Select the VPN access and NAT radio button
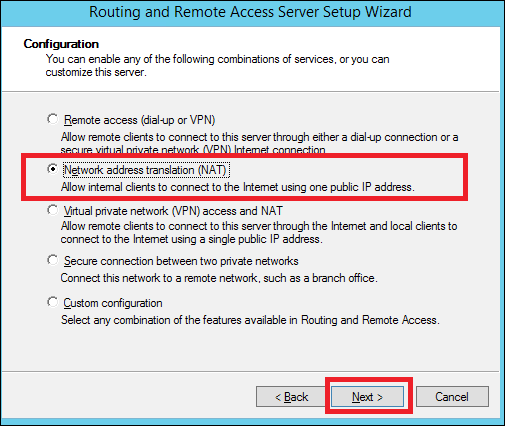Screen dimensions: 505x426 pyautogui.click(x=53, y=210)
